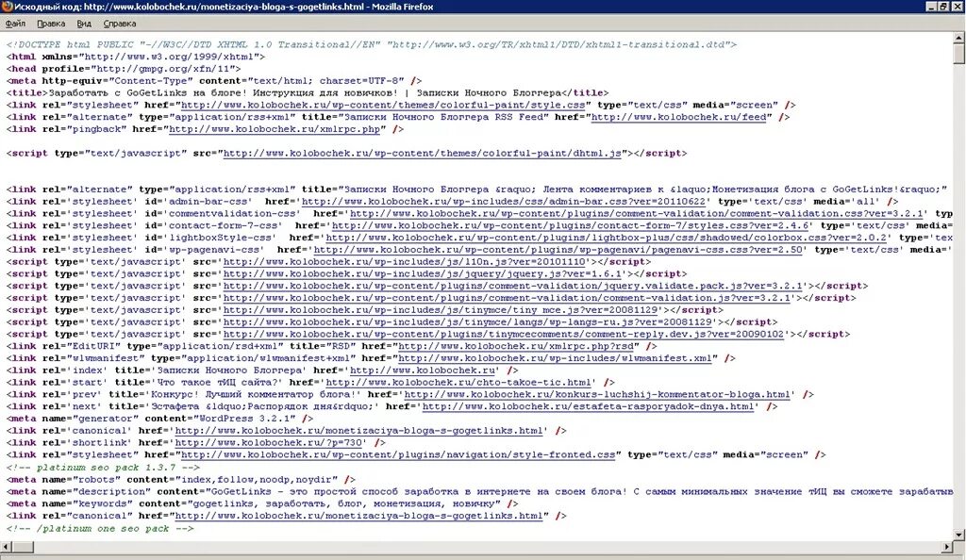Open the konkurs-luchshij-kommentator-bloga.html link
This screenshot has width=966, height=560.
click(597, 394)
